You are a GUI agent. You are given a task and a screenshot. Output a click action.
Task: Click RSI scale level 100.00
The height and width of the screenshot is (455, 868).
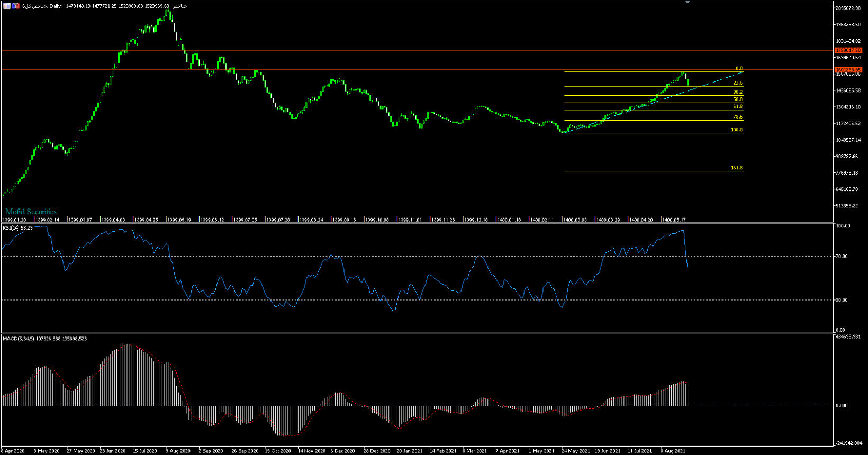tap(843, 226)
